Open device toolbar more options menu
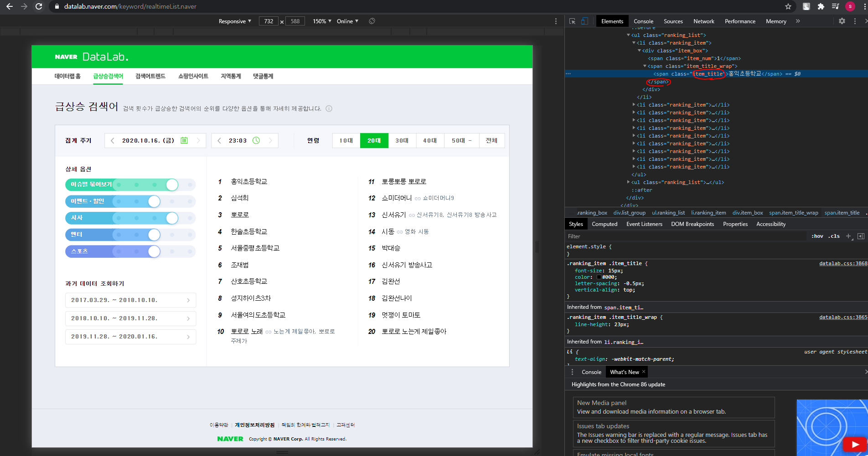 pos(556,21)
